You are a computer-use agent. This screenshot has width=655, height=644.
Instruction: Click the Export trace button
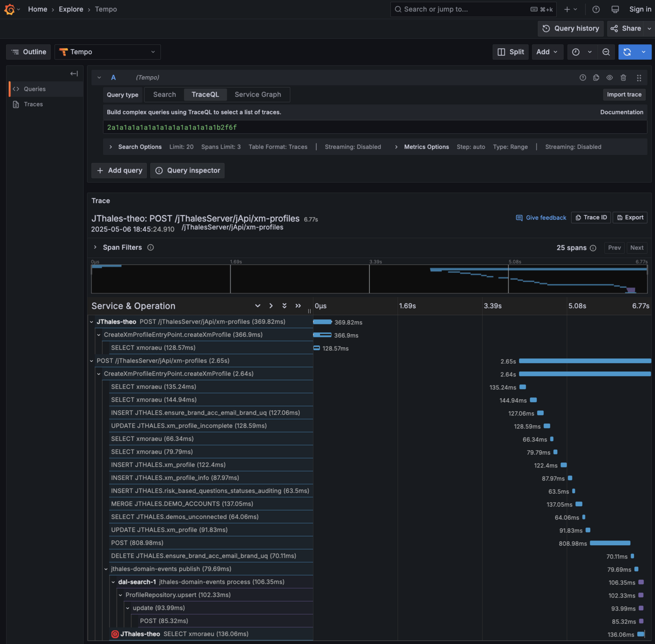tap(630, 218)
